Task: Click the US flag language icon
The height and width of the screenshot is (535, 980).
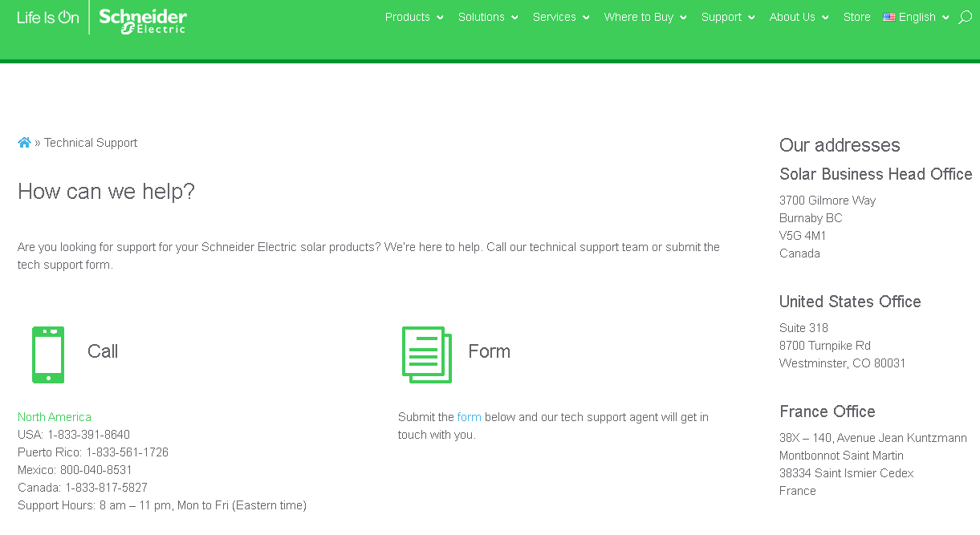Action: [889, 17]
